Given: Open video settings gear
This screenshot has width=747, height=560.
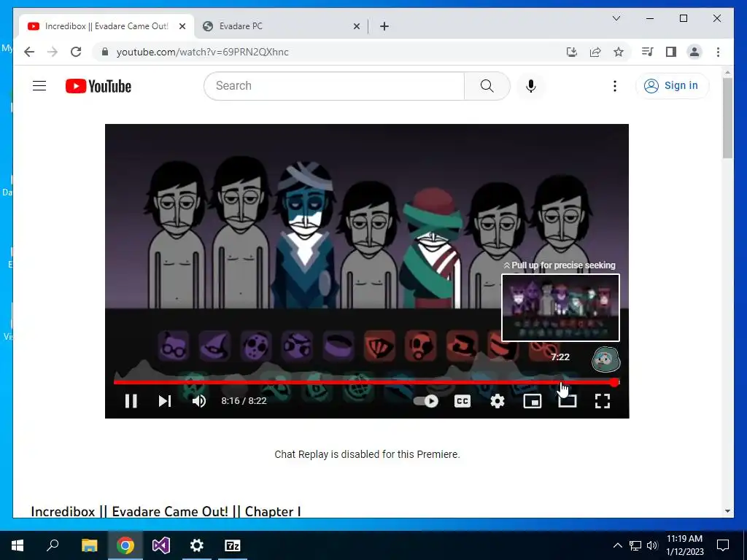Looking at the screenshot, I should (x=498, y=401).
